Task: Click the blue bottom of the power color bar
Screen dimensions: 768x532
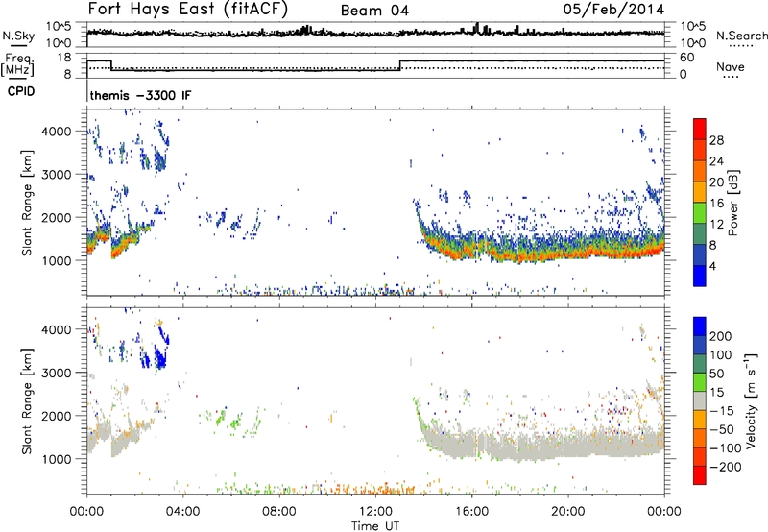Action: coord(700,277)
